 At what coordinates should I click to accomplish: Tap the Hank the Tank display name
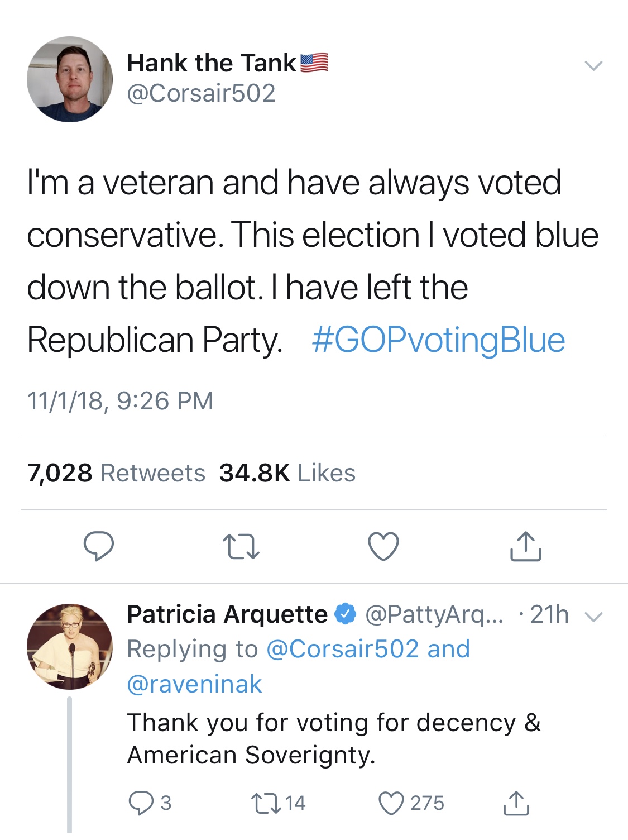point(212,63)
